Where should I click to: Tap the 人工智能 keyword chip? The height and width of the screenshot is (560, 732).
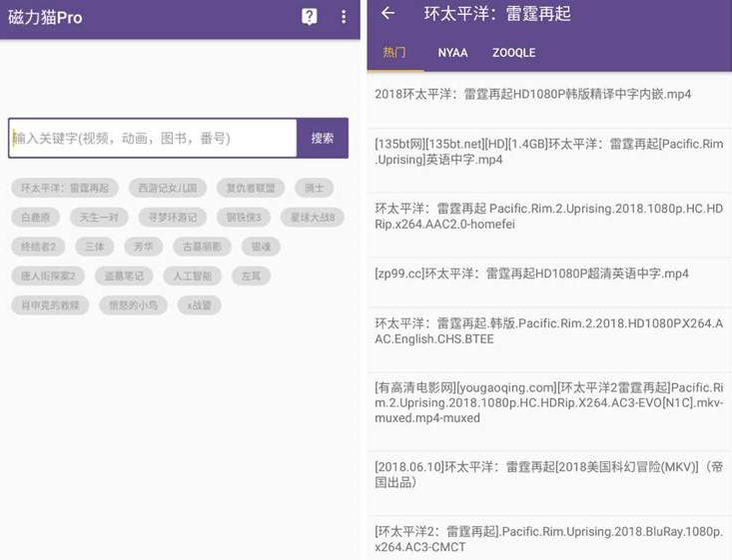193,276
